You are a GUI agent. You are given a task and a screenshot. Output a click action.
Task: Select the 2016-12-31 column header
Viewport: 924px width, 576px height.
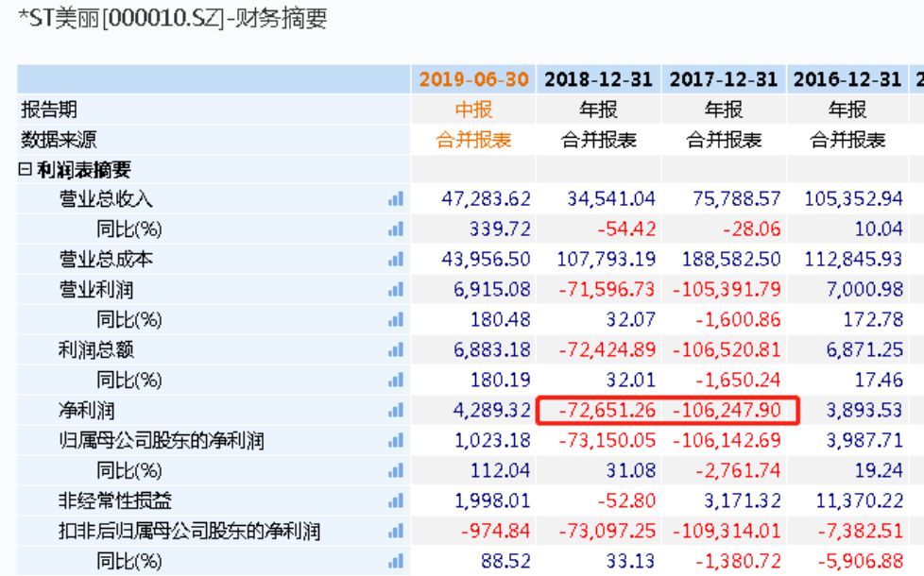(x=847, y=79)
